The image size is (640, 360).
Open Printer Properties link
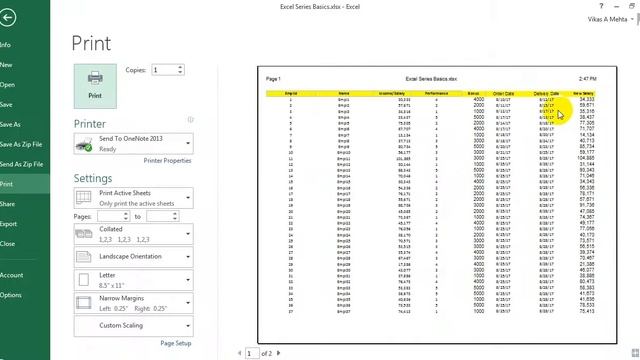167,161
